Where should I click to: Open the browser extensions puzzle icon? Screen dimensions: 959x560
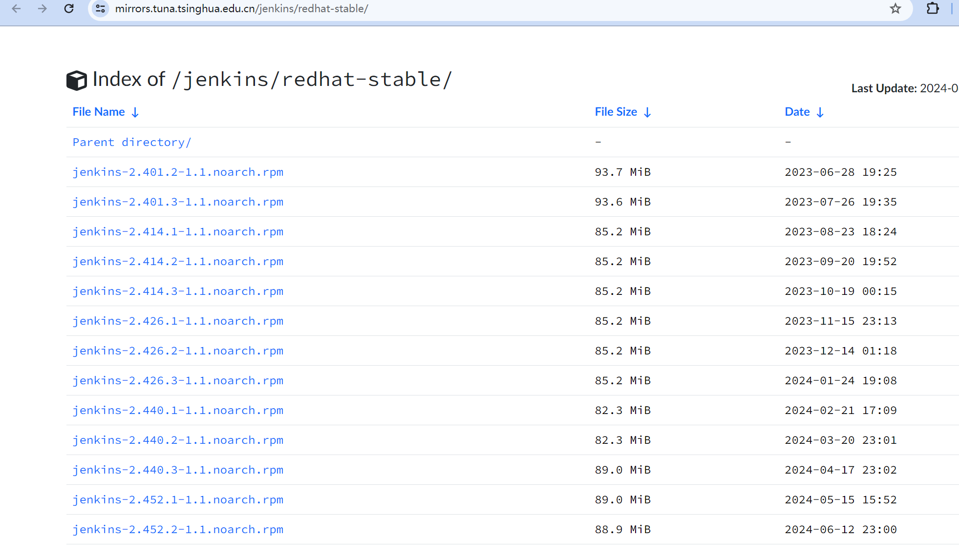click(x=933, y=8)
